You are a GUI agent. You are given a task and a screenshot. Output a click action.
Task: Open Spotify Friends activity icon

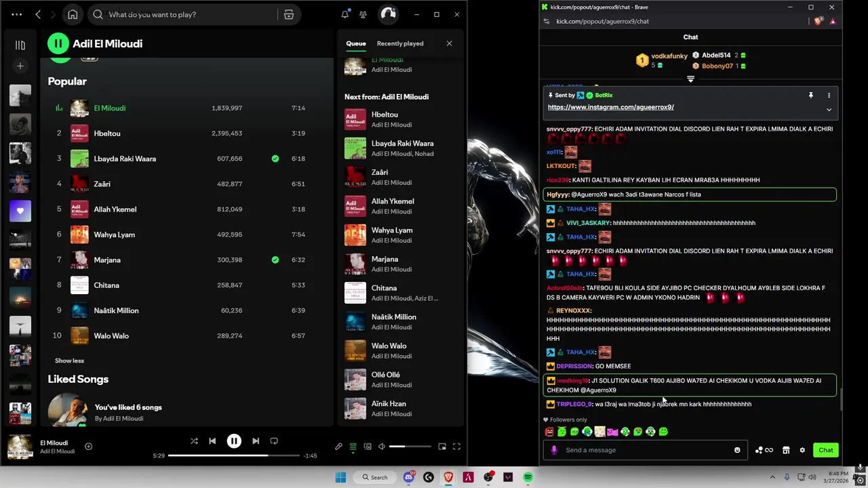pos(363,14)
